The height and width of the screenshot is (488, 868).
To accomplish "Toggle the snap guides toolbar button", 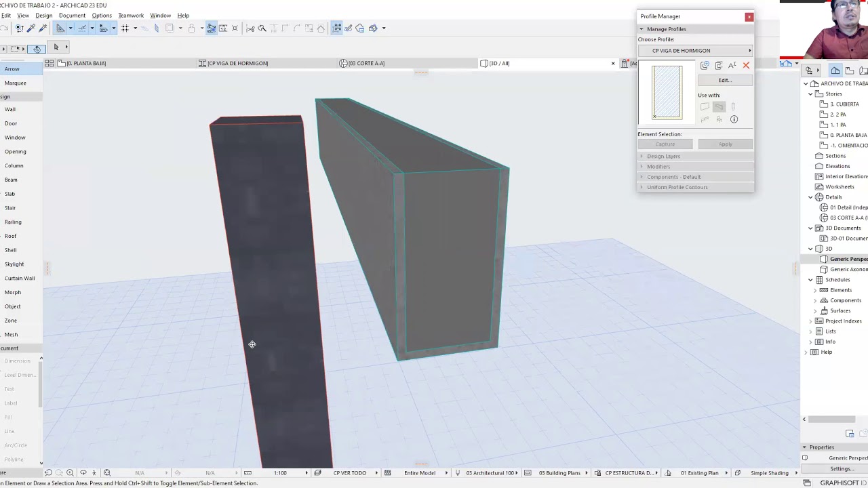I will point(82,28).
